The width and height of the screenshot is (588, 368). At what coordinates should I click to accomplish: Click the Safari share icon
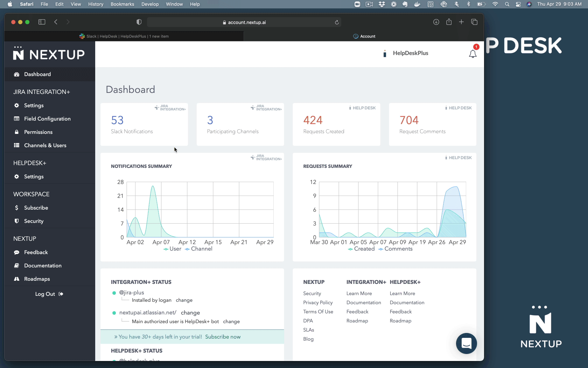pos(449,22)
